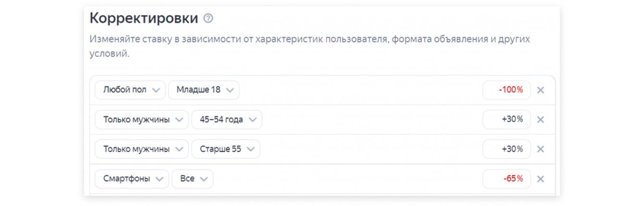Open the Смартфоны device dropdown
The width and height of the screenshot is (644, 206).
click(x=132, y=179)
